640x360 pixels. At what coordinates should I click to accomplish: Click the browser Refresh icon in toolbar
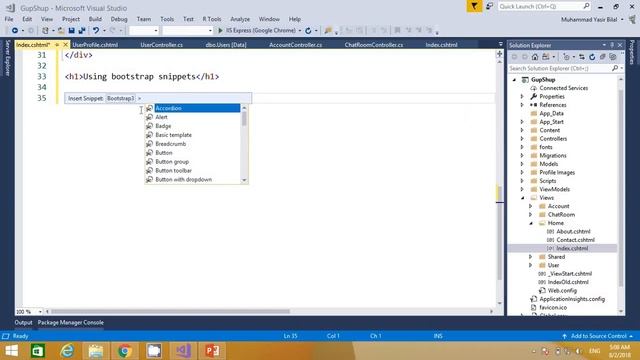coord(308,31)
